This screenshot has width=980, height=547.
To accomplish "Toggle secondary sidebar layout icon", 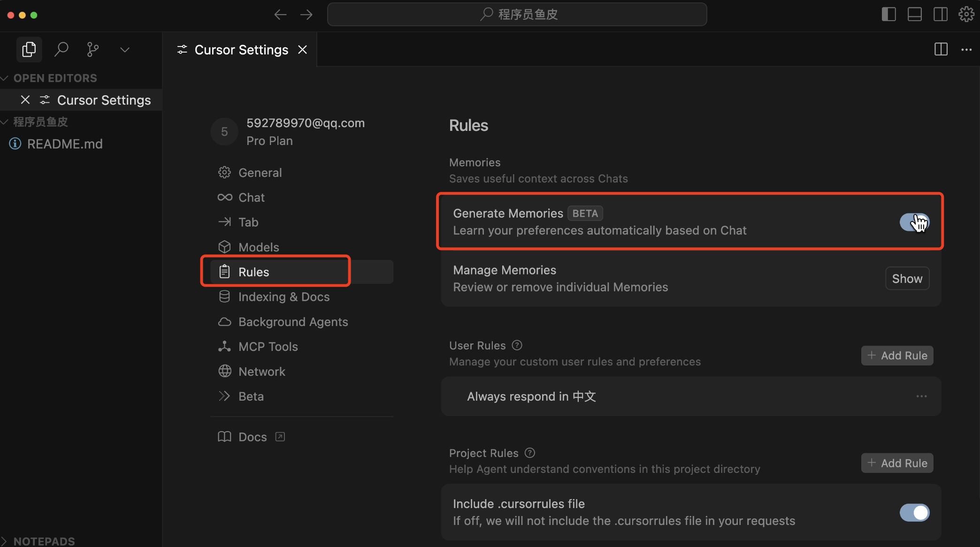I will [940, 14].
